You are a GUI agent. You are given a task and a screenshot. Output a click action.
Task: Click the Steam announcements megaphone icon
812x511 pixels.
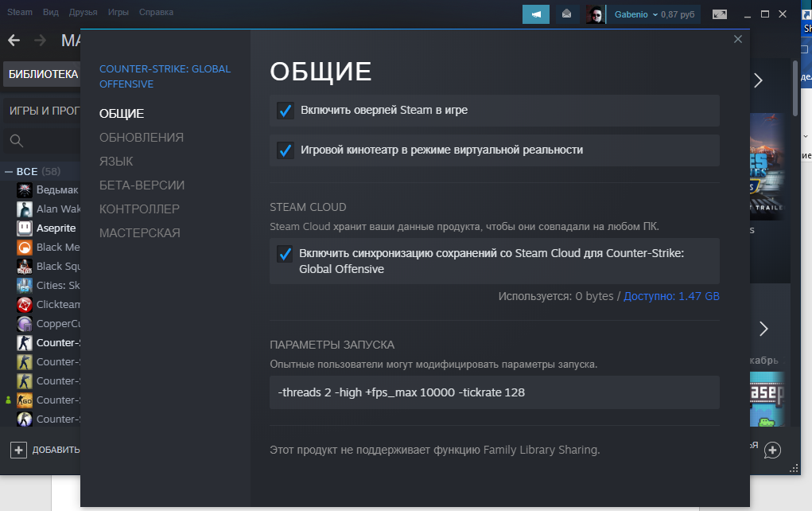click(535, 14)
